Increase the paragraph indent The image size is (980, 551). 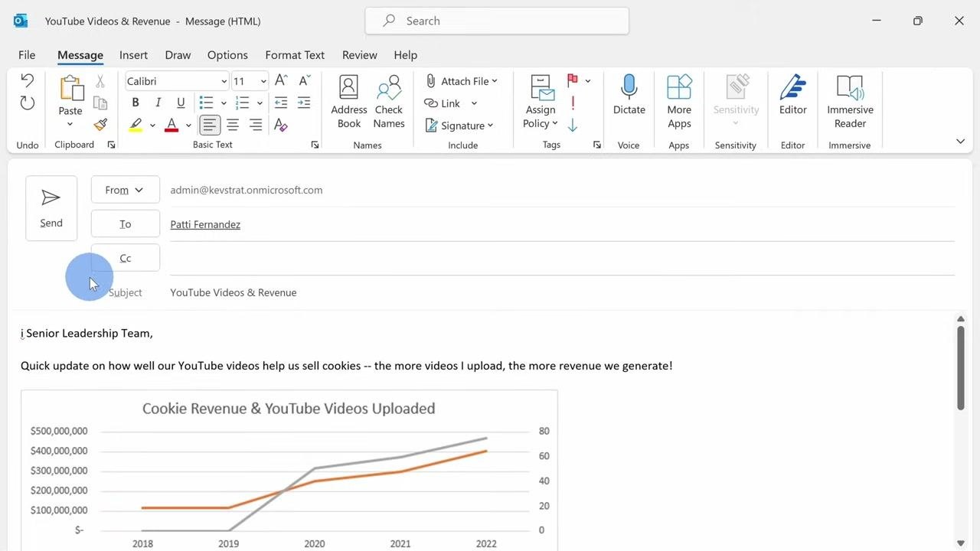304,103
